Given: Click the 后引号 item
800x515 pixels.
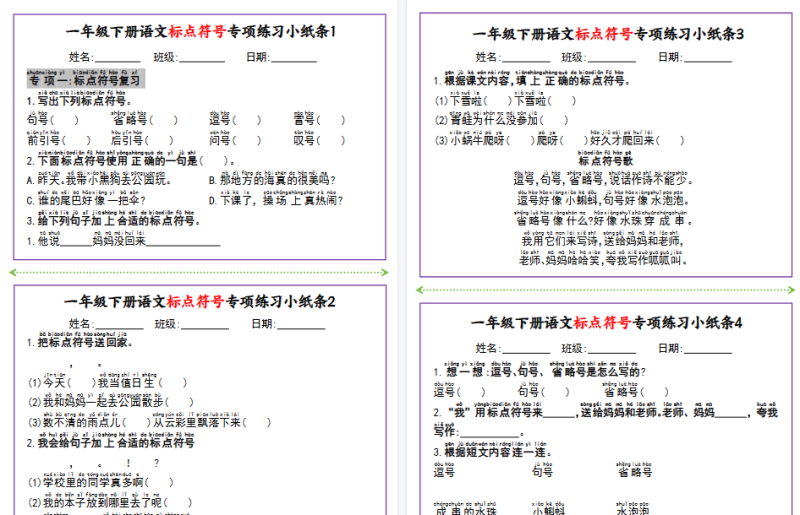Looking at the screenshot, I should (142, 139).
